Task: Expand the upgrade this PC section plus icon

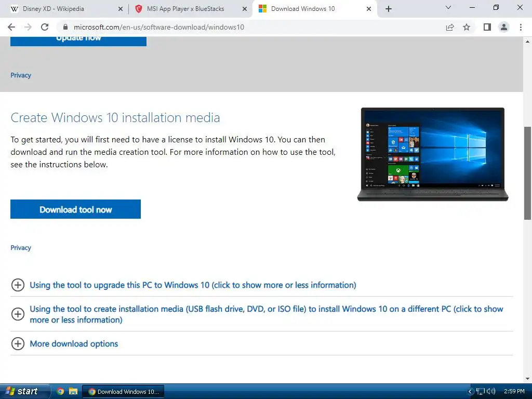Action: [x=18, y=285]
